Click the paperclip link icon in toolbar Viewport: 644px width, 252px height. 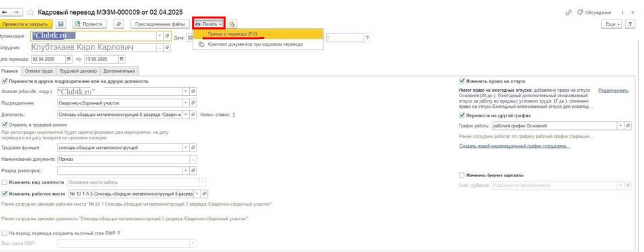118,24
